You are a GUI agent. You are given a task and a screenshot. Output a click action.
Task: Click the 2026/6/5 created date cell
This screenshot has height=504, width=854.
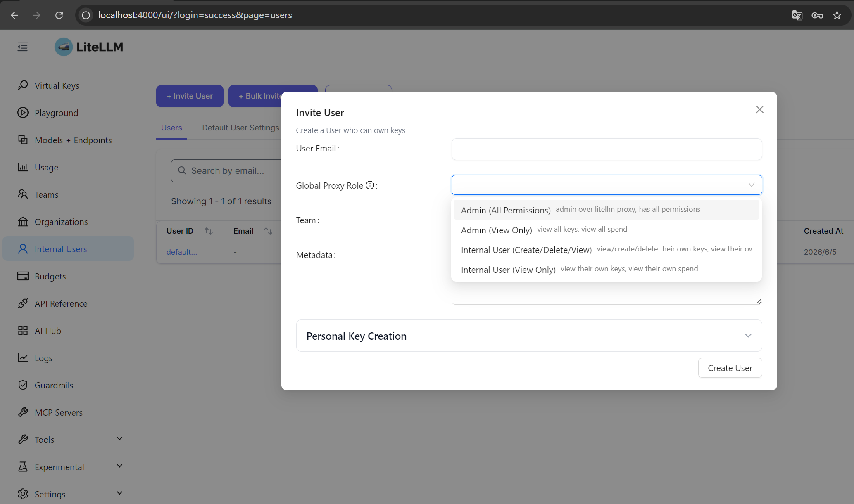[x=820, y=252]
